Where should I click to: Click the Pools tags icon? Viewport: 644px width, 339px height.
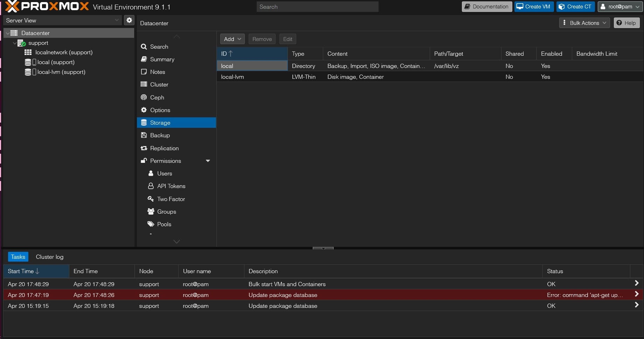pos(151,224)
